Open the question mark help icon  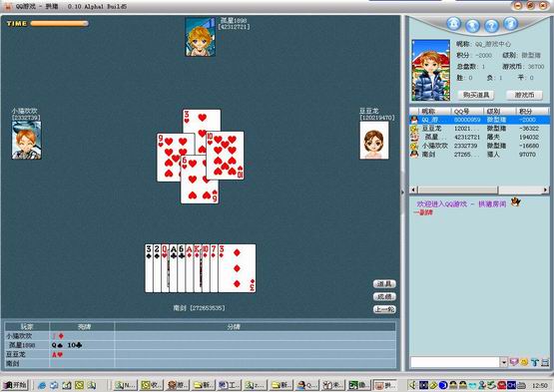point(491,25)
